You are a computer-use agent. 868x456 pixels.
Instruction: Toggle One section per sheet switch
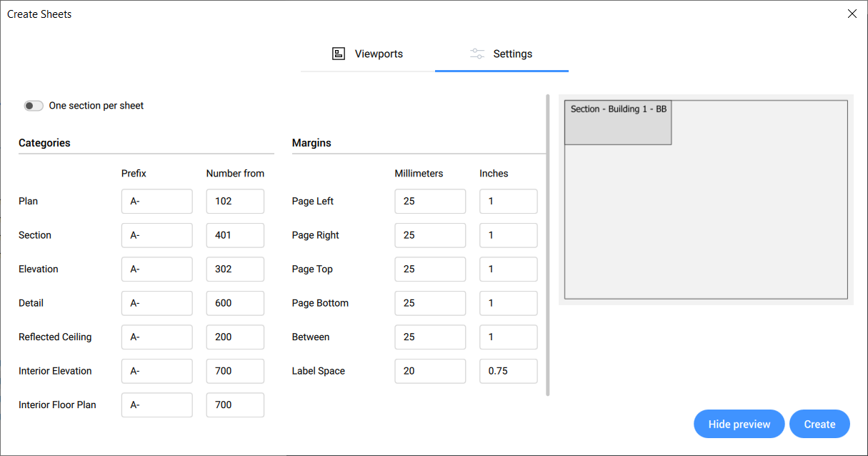pos(34,106)
